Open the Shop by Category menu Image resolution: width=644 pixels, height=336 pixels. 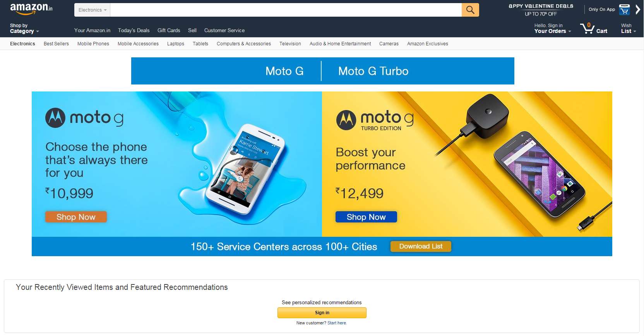tap(24, 28)
